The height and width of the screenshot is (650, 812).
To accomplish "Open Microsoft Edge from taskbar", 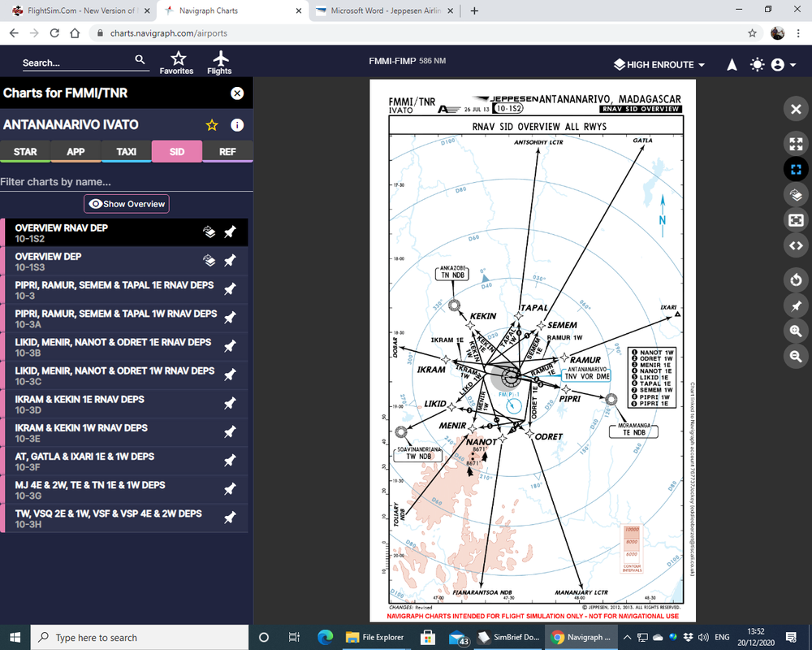I will (325, 637).
